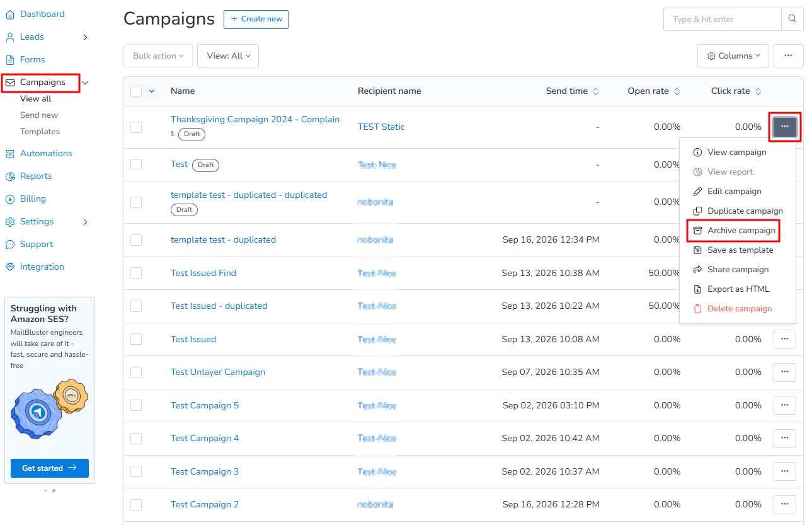Click the Support chat bubble icon
This screenshot has height=525, width=812.
pos(10,245)
